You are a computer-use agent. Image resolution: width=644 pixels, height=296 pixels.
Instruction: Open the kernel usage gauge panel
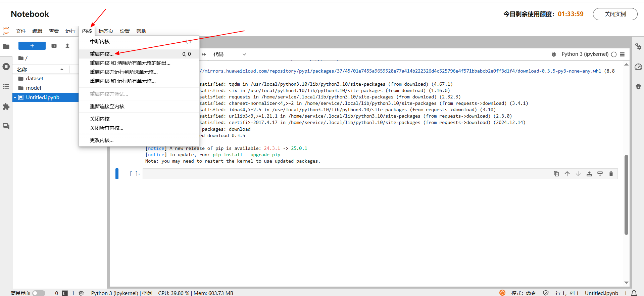point(638,67)
